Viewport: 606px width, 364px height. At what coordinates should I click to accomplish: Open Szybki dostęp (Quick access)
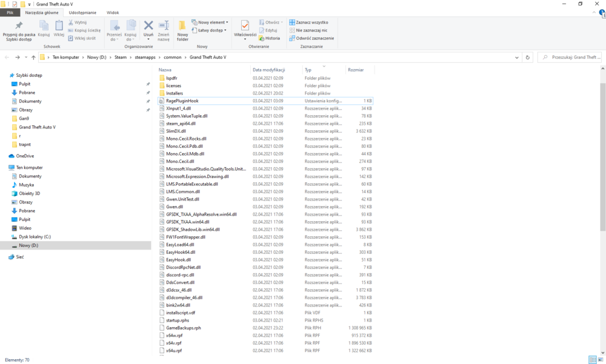29,75
